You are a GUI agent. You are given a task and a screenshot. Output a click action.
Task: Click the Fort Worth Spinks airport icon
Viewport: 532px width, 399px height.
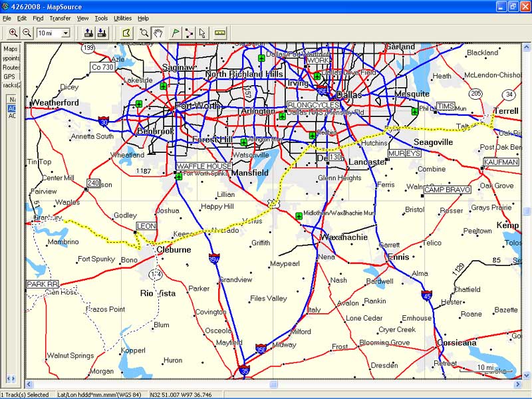[x=179, y=176]
